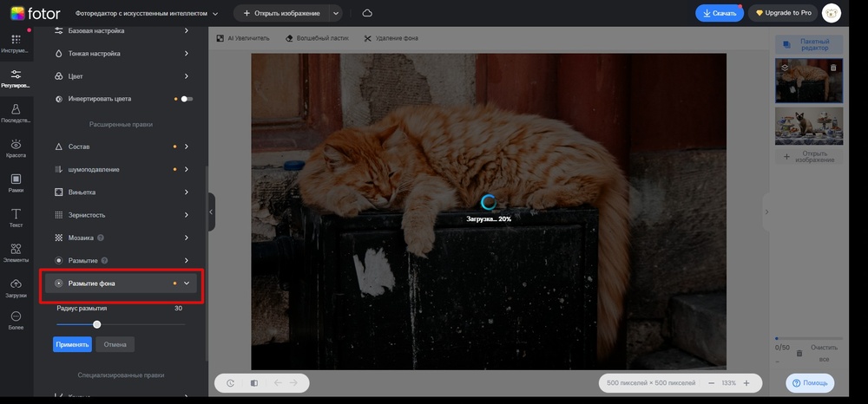The height and width of the screenshot is (404, 868).
Task: Select the Удаление фона tool tab
Action: click(x=394, y=39)
